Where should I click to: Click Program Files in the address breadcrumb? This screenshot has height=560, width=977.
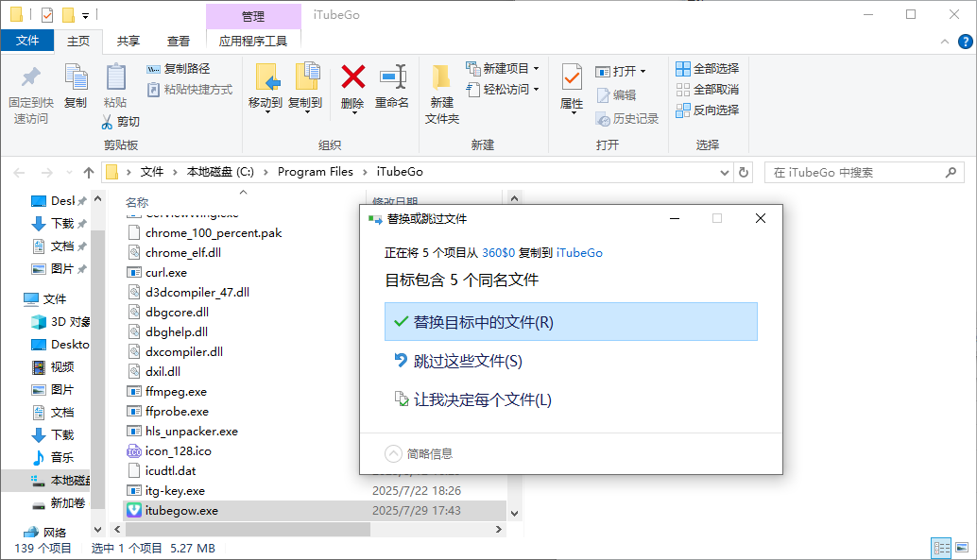point(316,172)
